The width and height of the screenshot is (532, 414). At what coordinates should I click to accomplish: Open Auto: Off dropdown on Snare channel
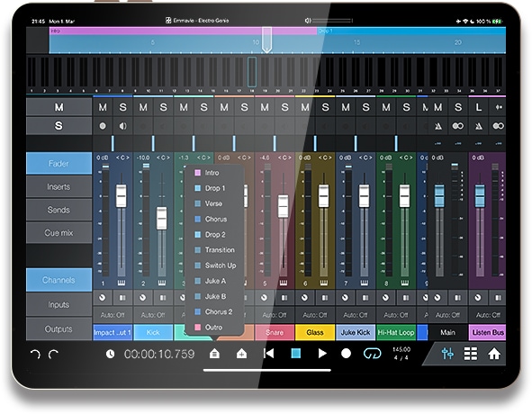pos(275,315)
